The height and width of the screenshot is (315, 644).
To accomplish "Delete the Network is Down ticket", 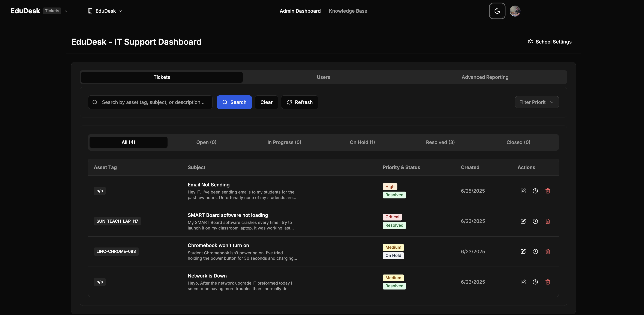I will coord(548,282).
